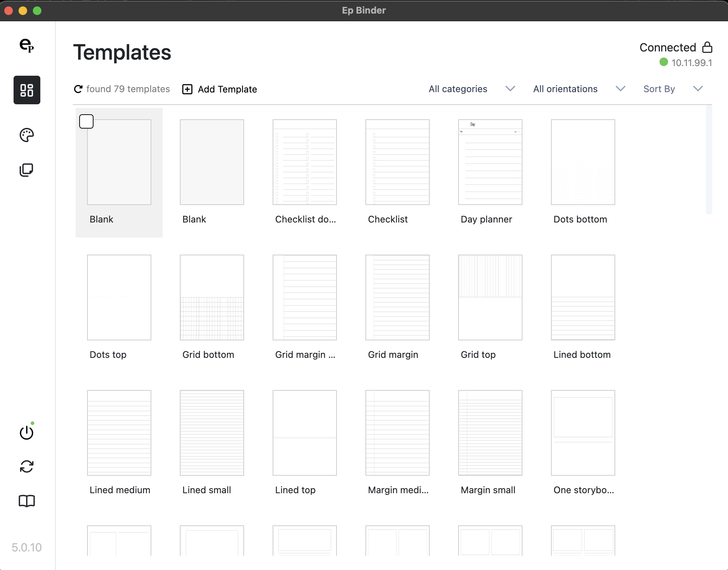Select the Templates grid view icon
Image resolution: width=728 pixels, height=570 pixels.
tap(27, 90)
